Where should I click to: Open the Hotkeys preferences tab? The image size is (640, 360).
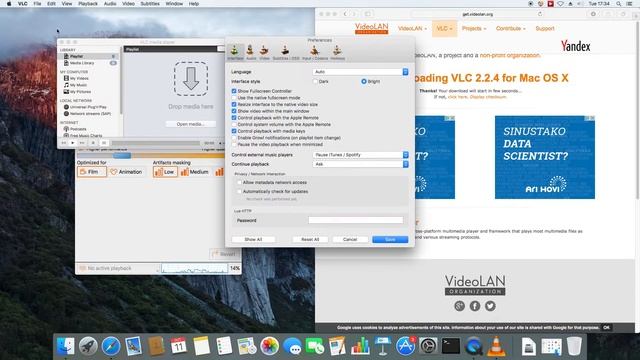(337, 53)
